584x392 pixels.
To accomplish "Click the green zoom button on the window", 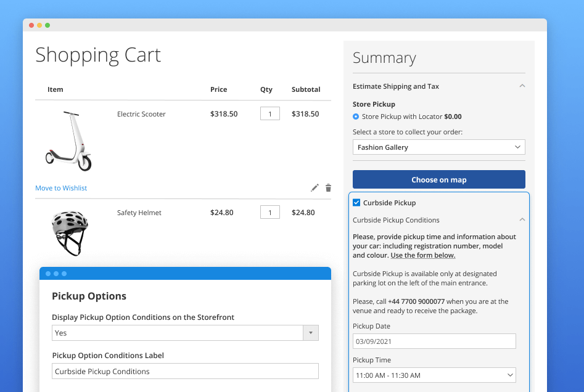I will (48, 25).
